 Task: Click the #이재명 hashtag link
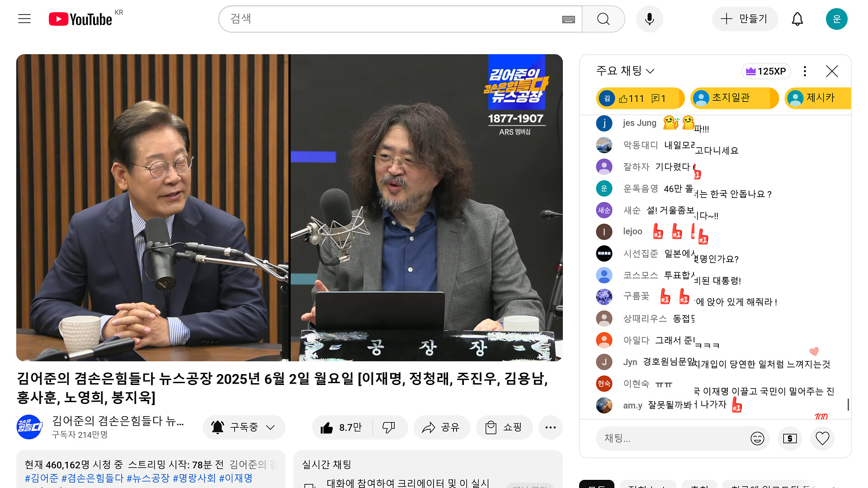pyautogui.click(x=236, y=478)
